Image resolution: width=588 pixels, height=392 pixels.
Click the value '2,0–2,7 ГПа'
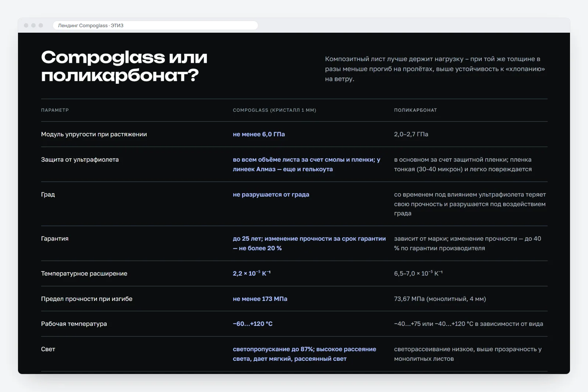tap(411, 134)
